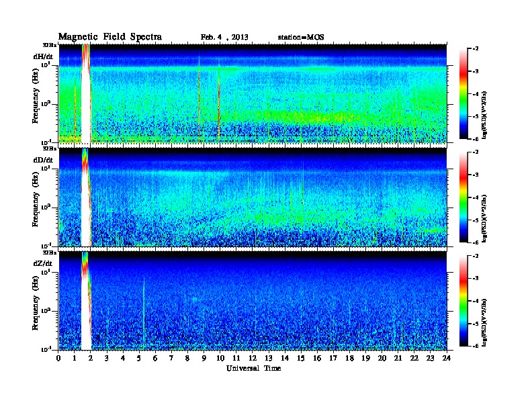Viewport: 532px width, 411px height.
Task: Click hour '21' on the time axis
Action: coord(398,358)
